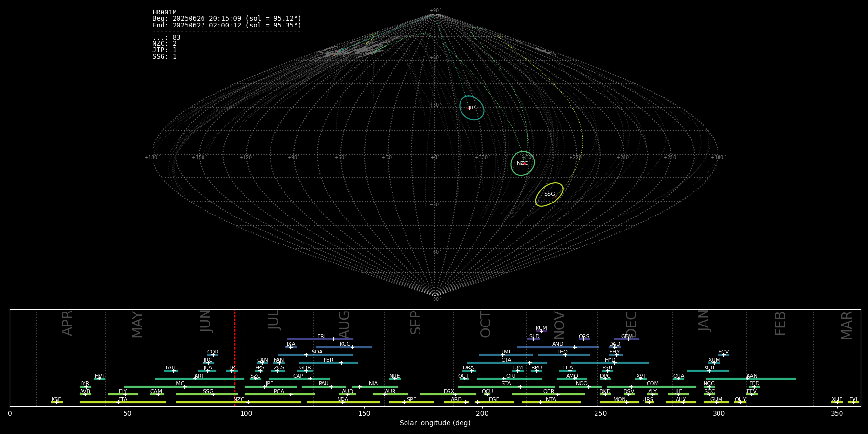868x434 pixels.
Task: Click the DRA shower label in timeline
Action: [468, 368]
